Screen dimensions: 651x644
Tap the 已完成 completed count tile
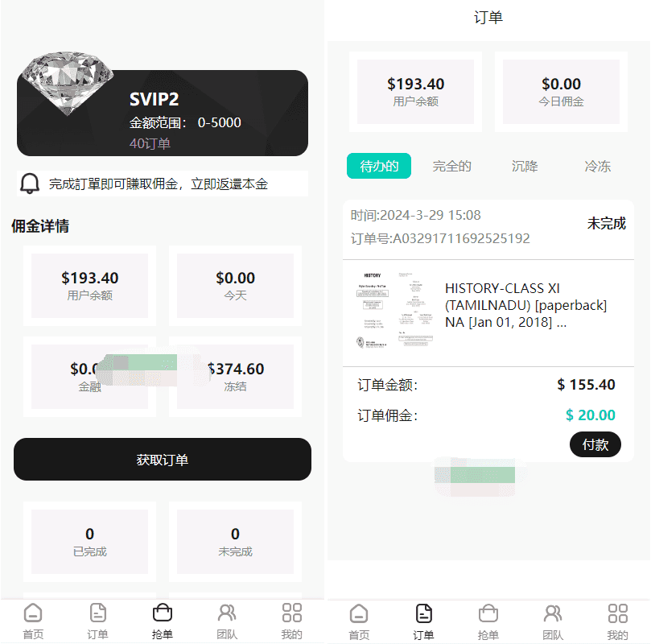pyautogui.click(x=89, y=542)
